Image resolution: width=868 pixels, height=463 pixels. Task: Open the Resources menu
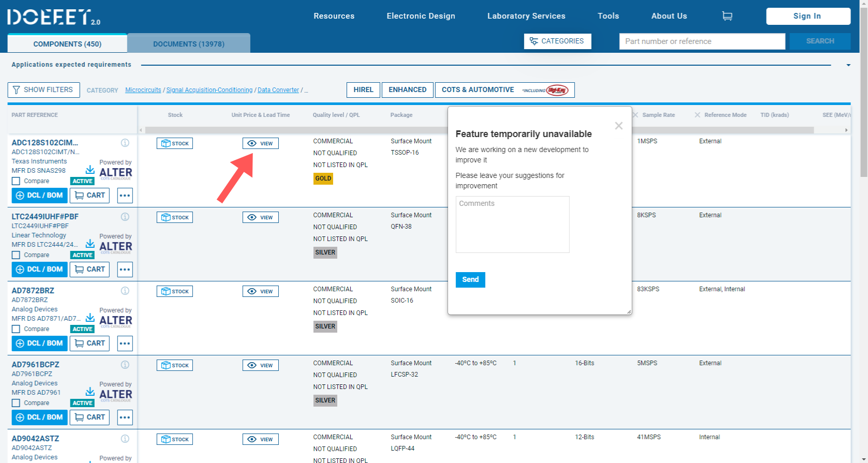(334, 16)
